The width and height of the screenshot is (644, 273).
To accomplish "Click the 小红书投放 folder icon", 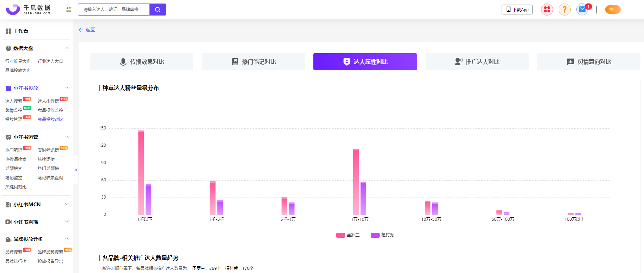I will [8, 88].
